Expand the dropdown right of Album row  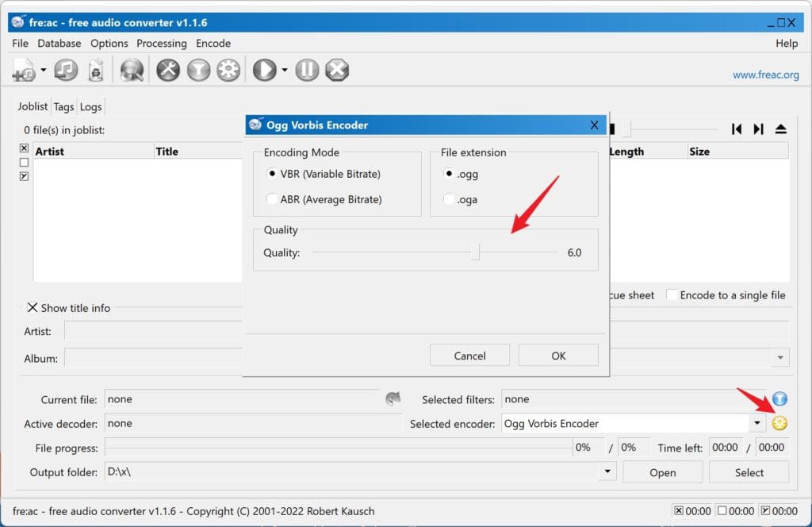tap(780, 358)
